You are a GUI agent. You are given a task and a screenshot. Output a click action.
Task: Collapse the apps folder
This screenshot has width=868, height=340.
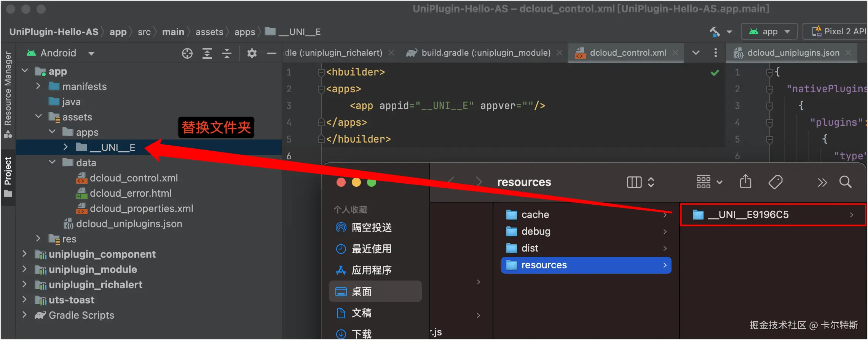click(x=53, y=132)
